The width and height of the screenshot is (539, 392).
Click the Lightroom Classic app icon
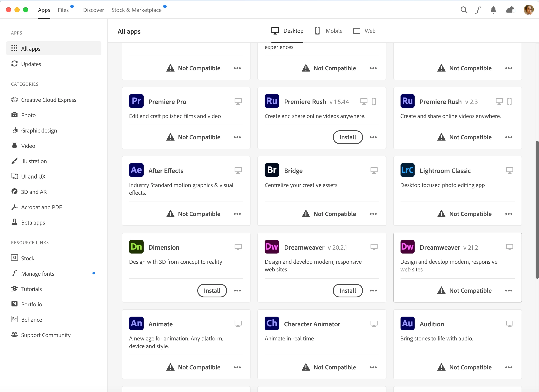(x=407, y=170)
